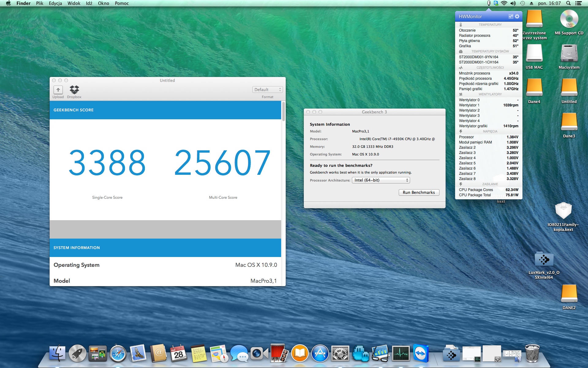The image size is (588, 368).
Task: Click the Run Benchmarks button
Action: (419, 193)
